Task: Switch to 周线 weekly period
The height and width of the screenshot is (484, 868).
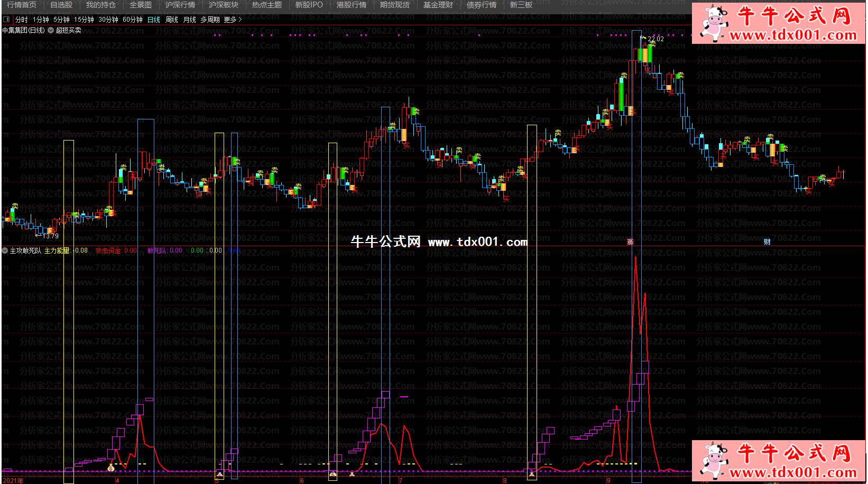Action: tap(172, 20)
